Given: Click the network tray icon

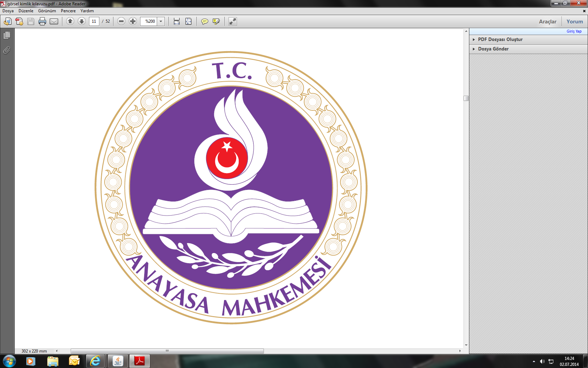Looking at the screenshot, I should [x=551, y=361].
